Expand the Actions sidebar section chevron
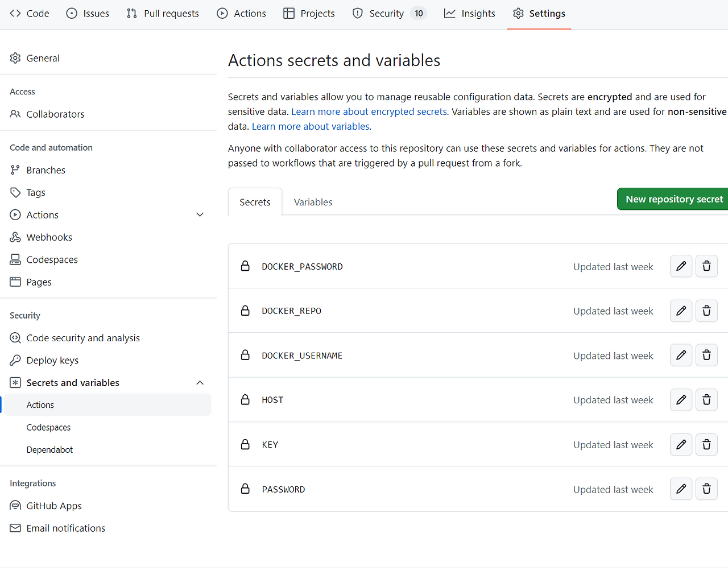 coord(200,215)
